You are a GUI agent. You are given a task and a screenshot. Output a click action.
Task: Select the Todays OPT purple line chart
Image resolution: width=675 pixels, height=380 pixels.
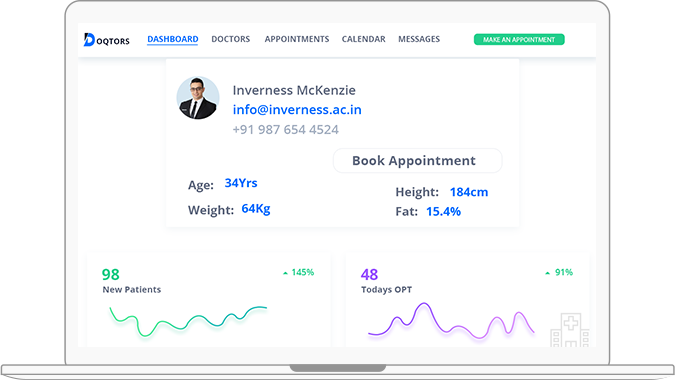pyautogui.click(x=451, y=321)
